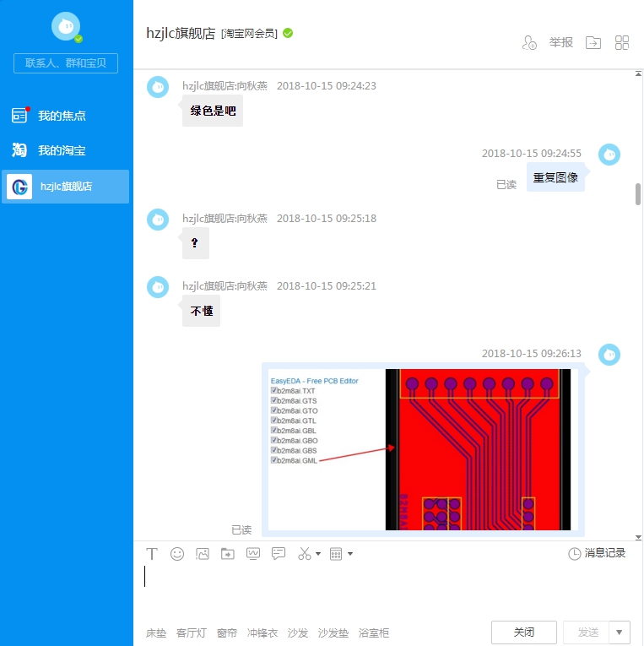The image size is (644, 646).
Task: Click sender avatar at 09:25:21 message
Action: coord(158,287)
